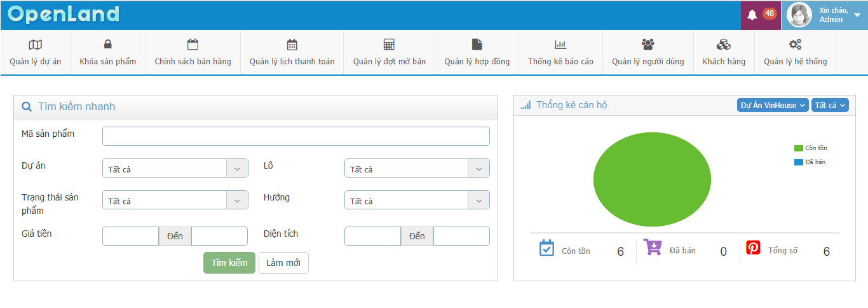The width and height of the screenshot is (868, 308).
Task: Open Chính sách bán hàng calendar icon
Action: tap(193, 45)
